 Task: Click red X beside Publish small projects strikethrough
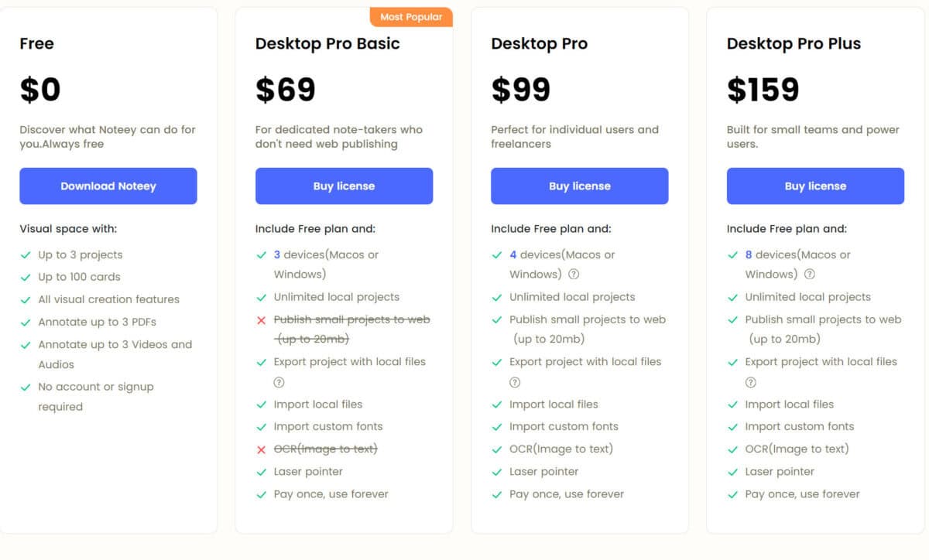click(261, 320)
